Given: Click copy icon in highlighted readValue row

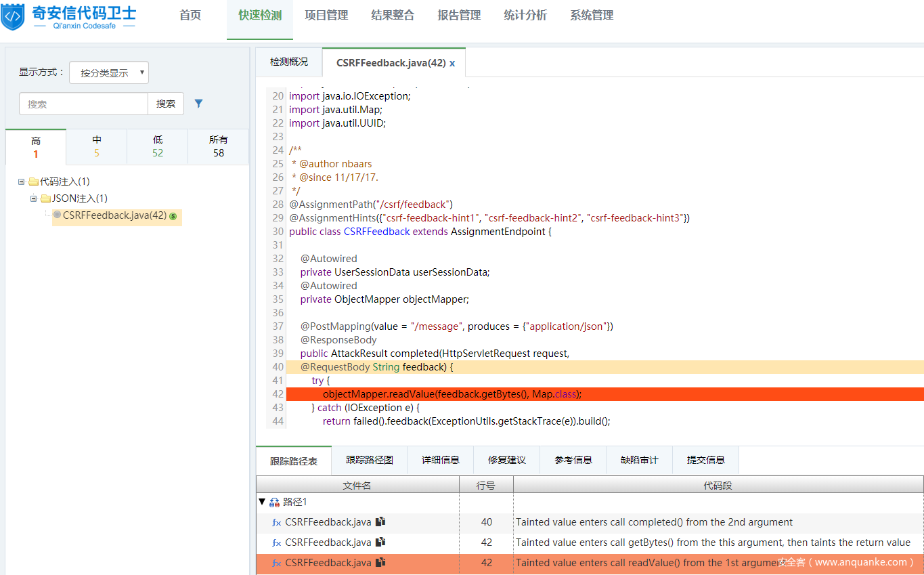Looking at the screenshot, I should click(x=380, y=563).
